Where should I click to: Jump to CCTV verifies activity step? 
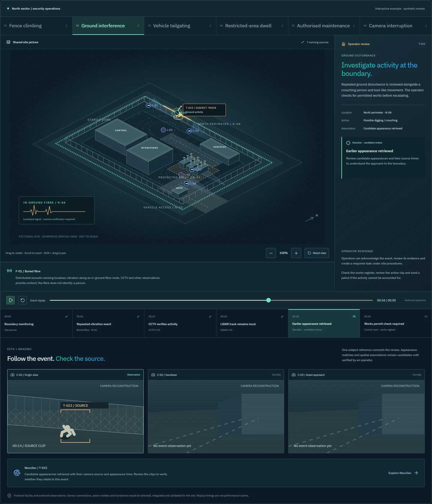(180, 323)
